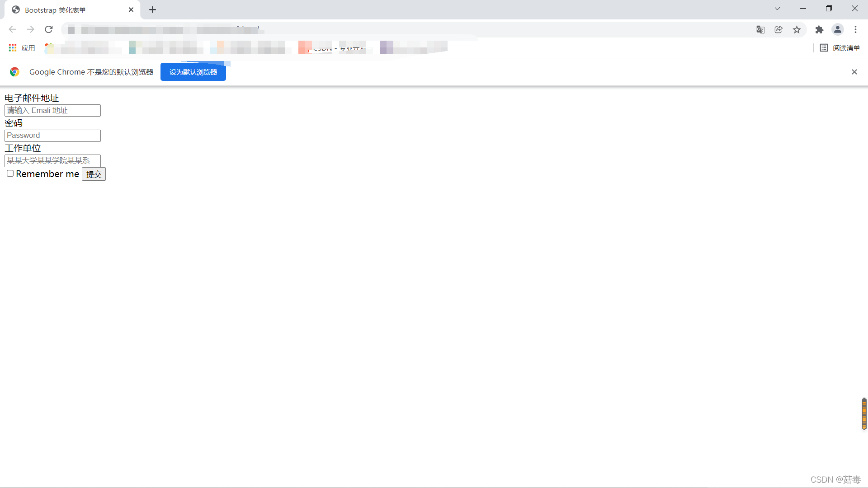The image size is (868, 488).
Task: Open Google Translate page icon
Action: pos(760,29)
